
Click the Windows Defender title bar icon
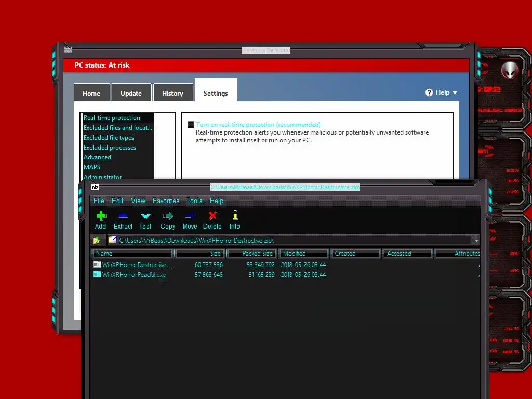pyautogui.click(x=68, y=49)
